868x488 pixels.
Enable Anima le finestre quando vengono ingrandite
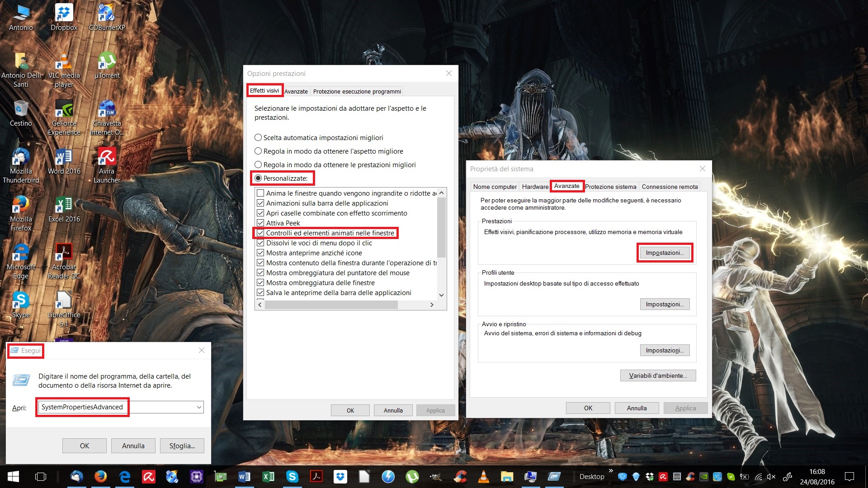point(260,193)
